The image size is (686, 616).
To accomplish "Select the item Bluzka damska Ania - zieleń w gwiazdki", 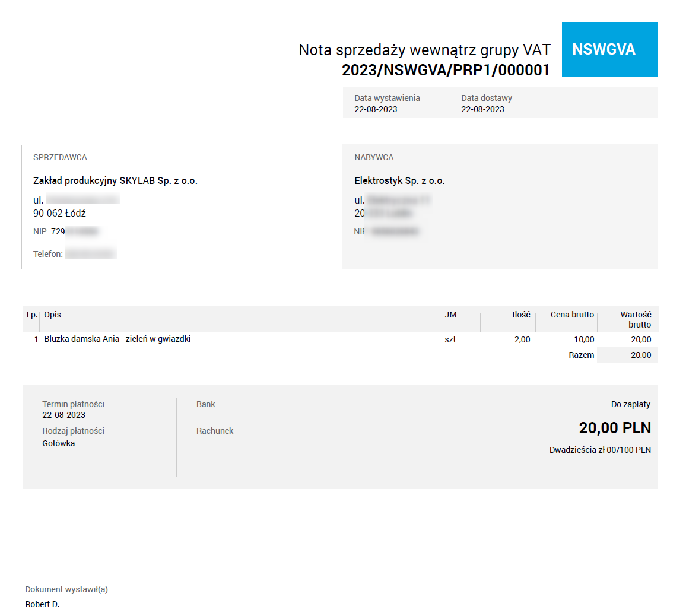I will click(x=116, y=339).
